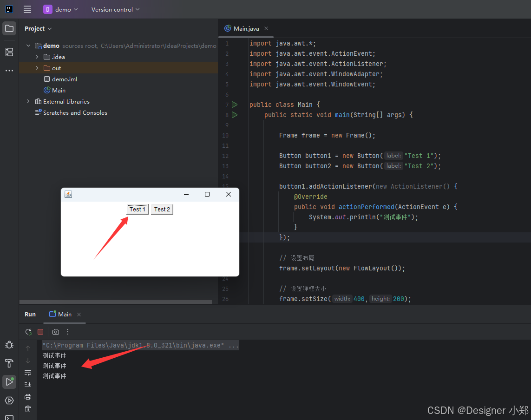Open Run toolbar more options
This screenshot has width=531, height=420.
point(68,332)
